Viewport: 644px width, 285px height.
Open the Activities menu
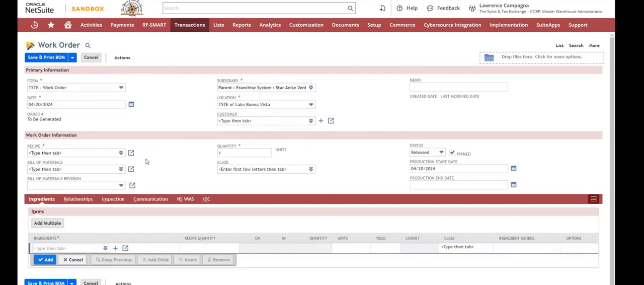pos(91,25)
